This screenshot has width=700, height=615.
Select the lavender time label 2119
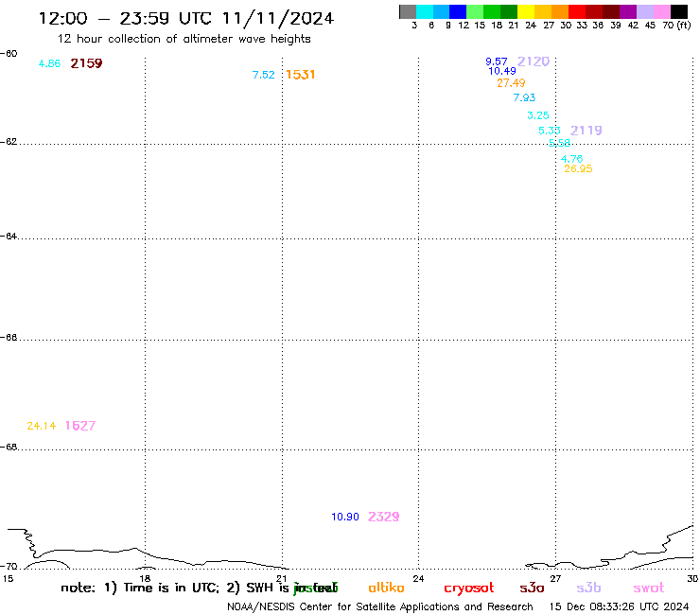(x=586, y=131)
